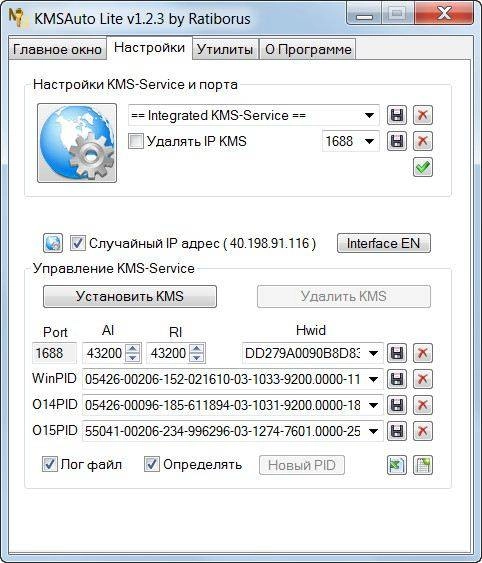Expand the Hwid dropdown
This screenshot has width=482, height=563.
(373, 353)
